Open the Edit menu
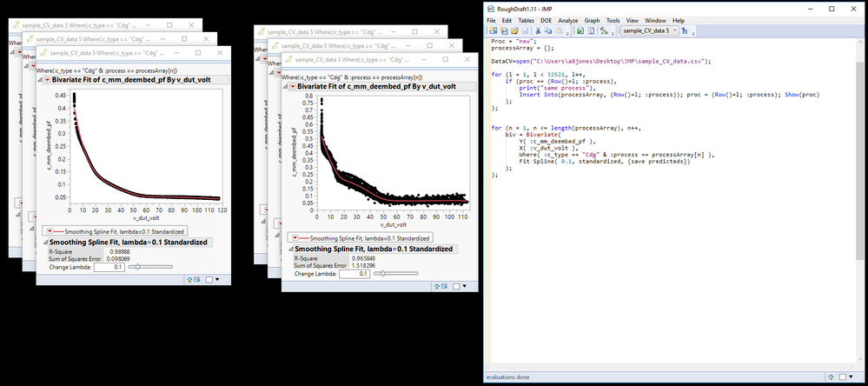Screen dimensions: 868x386 click(x=507, y=21)
